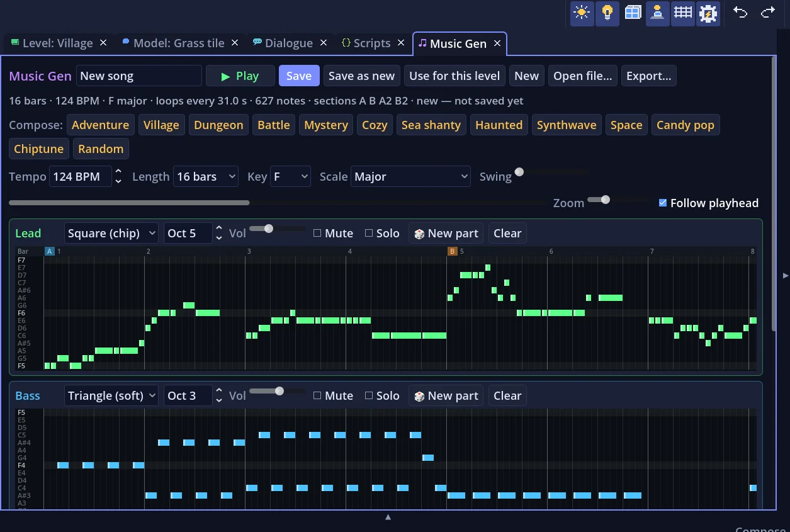This screenshot has height=532, width=790.
Task: Compose a Synthwave style song
Action: pyautogui.click(x=567, y=125)
